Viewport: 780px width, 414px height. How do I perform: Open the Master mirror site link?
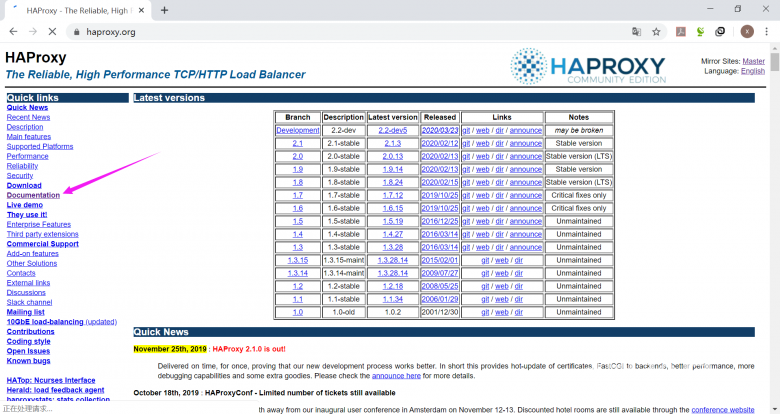click(754, 61)
